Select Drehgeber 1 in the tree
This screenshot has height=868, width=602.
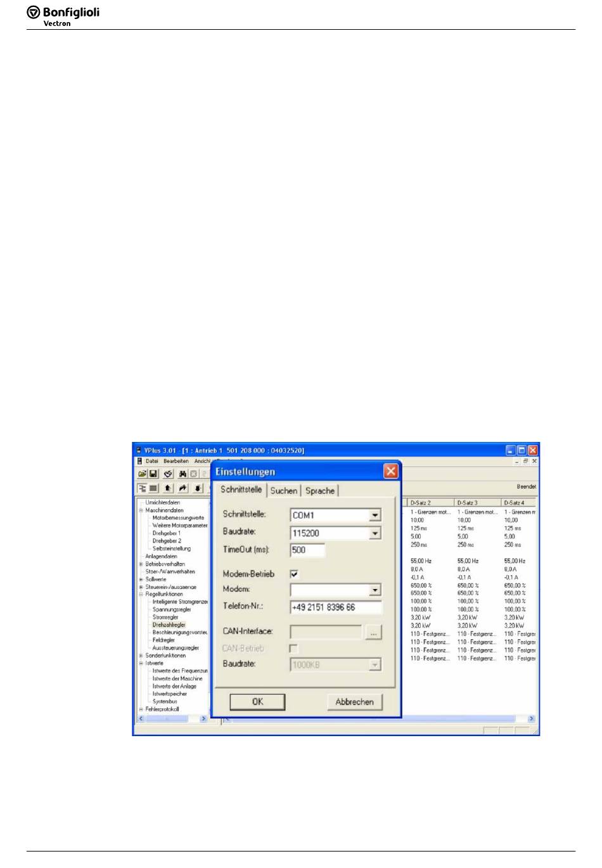[x=167, y=533]
